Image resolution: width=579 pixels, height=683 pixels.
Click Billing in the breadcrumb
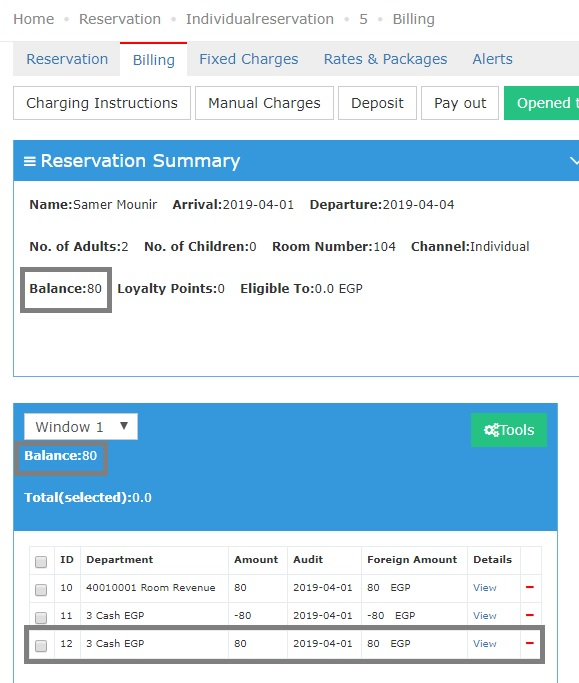pyautogui.click(x=413, y=19)
